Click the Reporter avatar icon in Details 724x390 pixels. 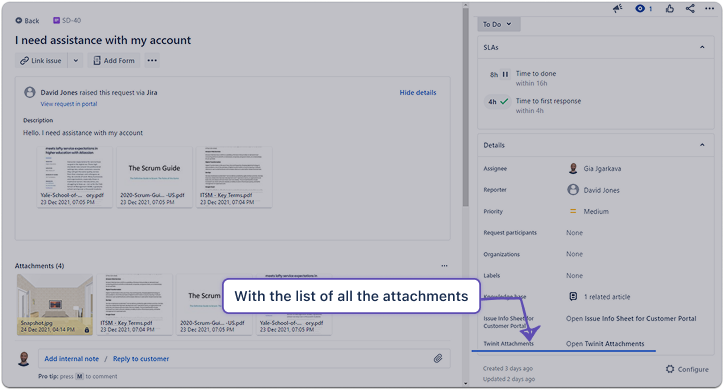(x=573, y=190)
